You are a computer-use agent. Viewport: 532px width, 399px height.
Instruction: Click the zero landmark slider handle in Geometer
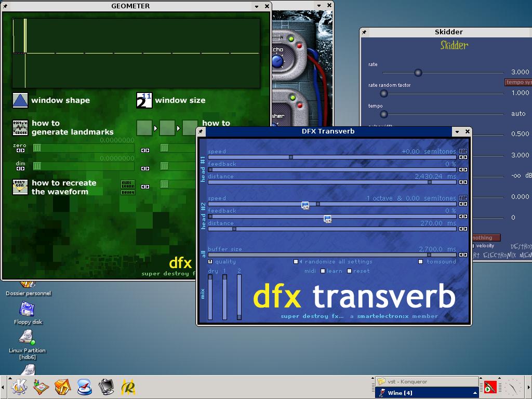pos(37,148)
